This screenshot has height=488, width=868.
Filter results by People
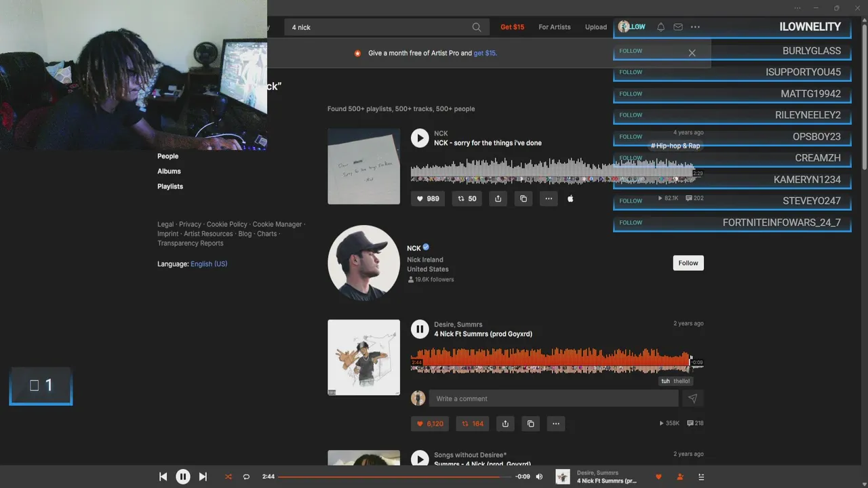click(x=168, y=156)
